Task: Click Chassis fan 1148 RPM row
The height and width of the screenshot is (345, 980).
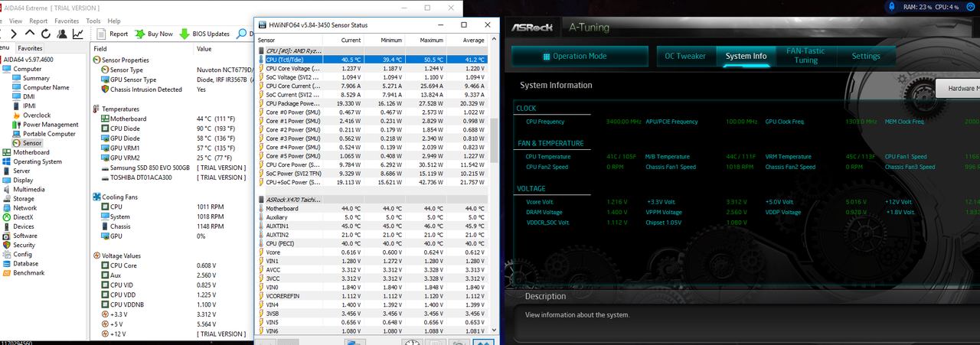Action: point(172,226)
